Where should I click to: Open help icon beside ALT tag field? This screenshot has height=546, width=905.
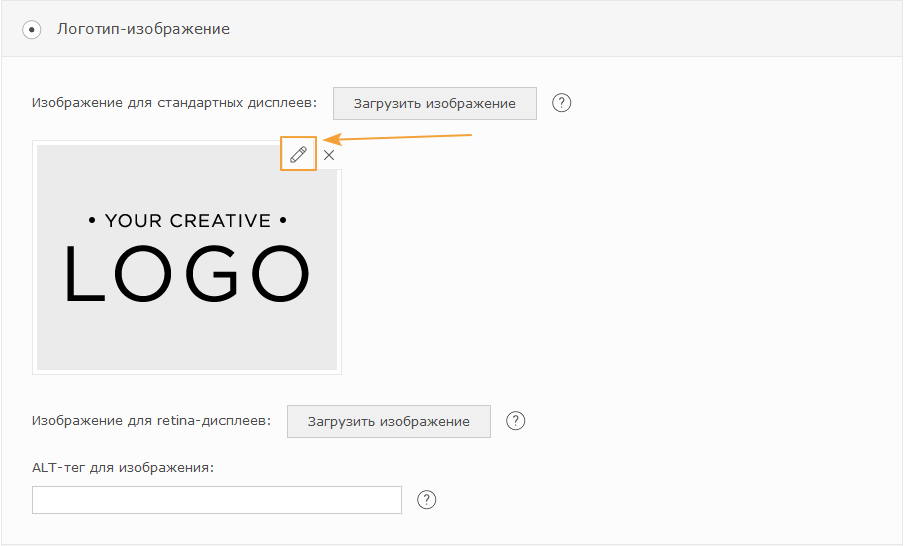click(427, 499)
